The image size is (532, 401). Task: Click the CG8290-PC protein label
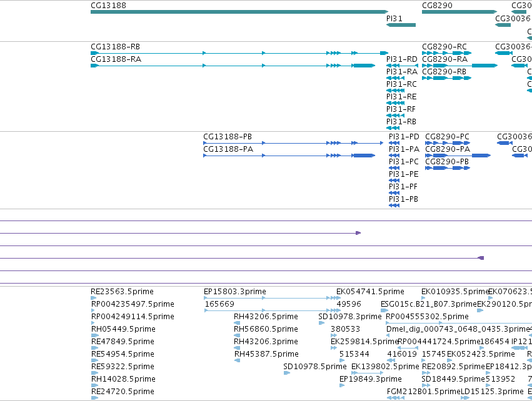coord(447,137)
